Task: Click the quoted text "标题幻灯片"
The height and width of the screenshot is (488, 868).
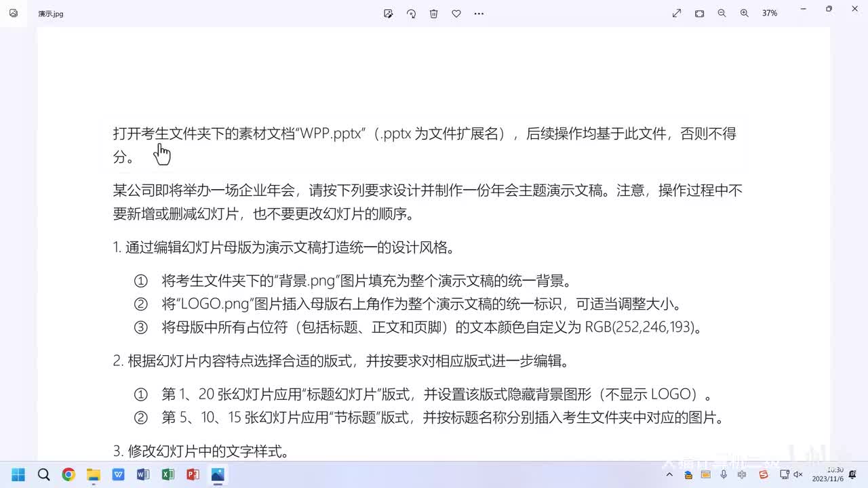Action: point(342,394)
